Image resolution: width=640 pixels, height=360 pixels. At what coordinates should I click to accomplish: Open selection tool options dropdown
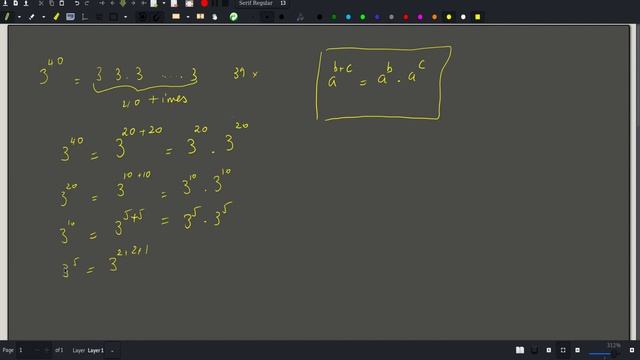pos(188,17)
